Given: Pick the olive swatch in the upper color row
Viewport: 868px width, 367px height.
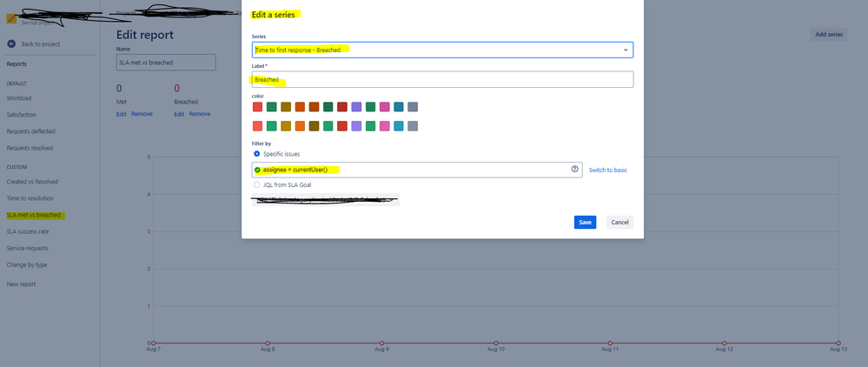Looking at the screenshot, I should [x=286, y=106].
